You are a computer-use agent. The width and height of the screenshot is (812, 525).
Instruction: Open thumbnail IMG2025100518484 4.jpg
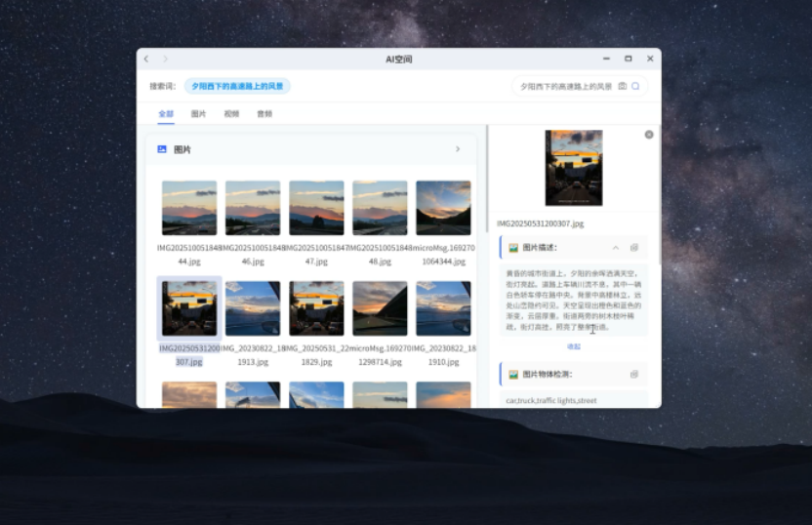[189, 208]
